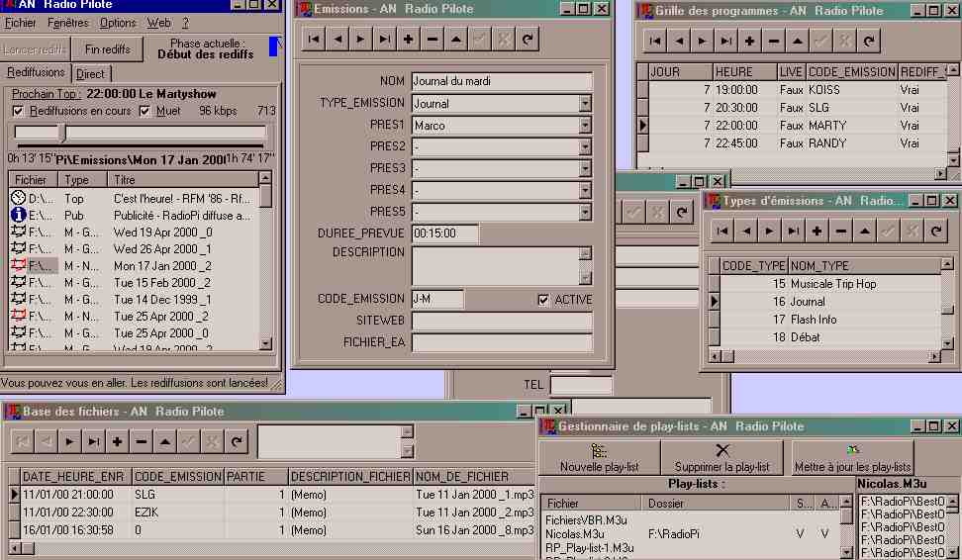Open PRES5 dropdown

[x=585, y=212]
